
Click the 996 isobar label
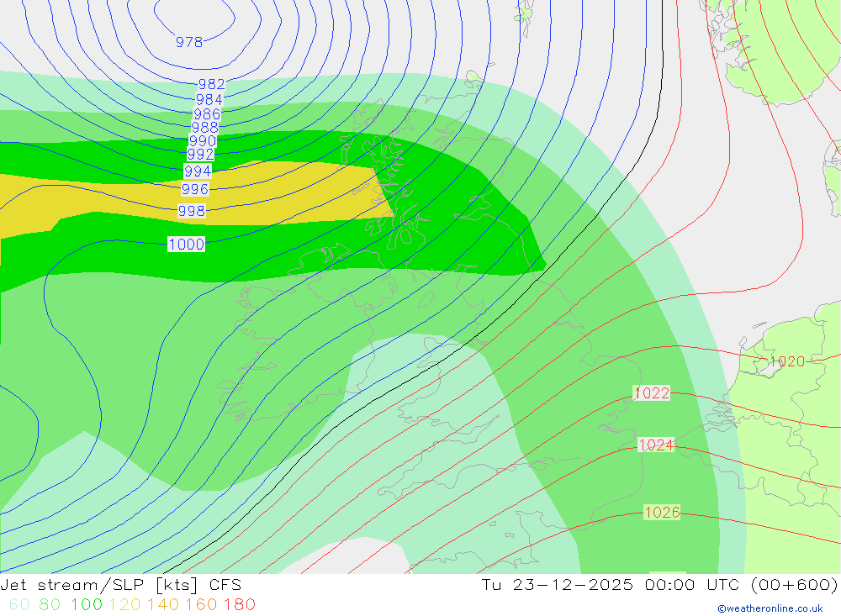click(195, 189)
